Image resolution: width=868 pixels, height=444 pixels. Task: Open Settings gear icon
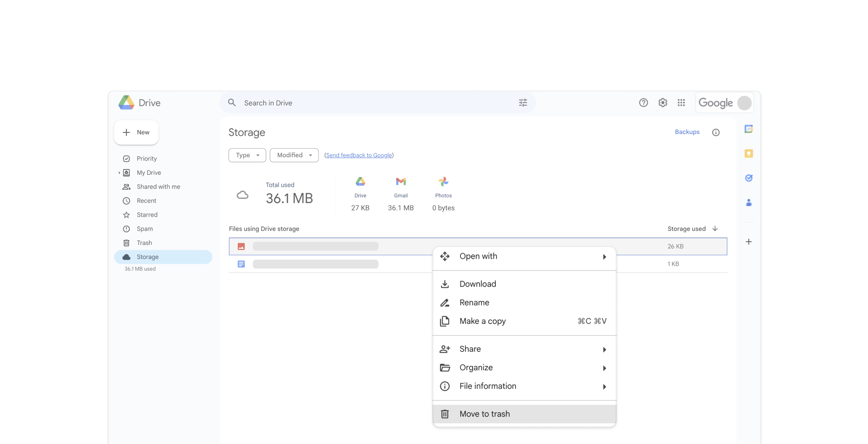[662, 103]
